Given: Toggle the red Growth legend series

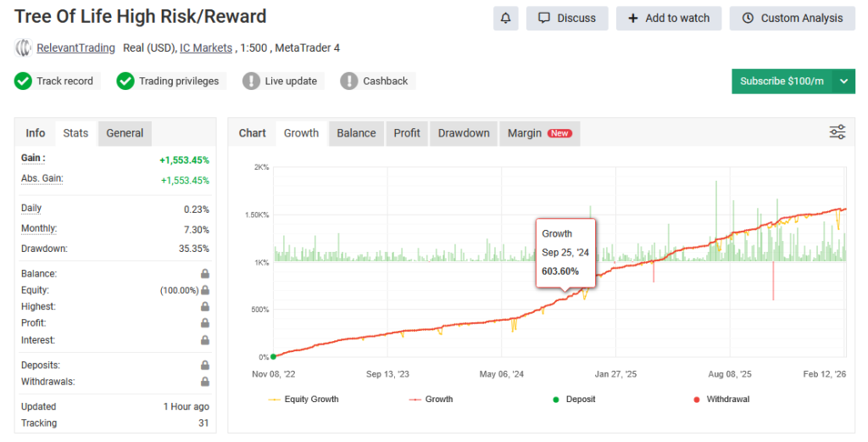Looking at the screenshot, I should click(431, 399).
